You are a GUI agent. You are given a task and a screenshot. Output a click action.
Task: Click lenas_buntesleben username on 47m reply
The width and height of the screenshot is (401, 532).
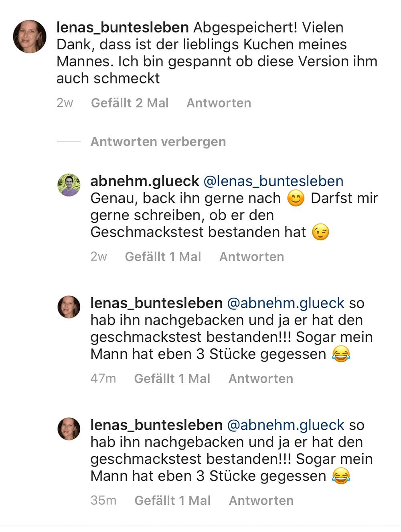click(156, 303)
